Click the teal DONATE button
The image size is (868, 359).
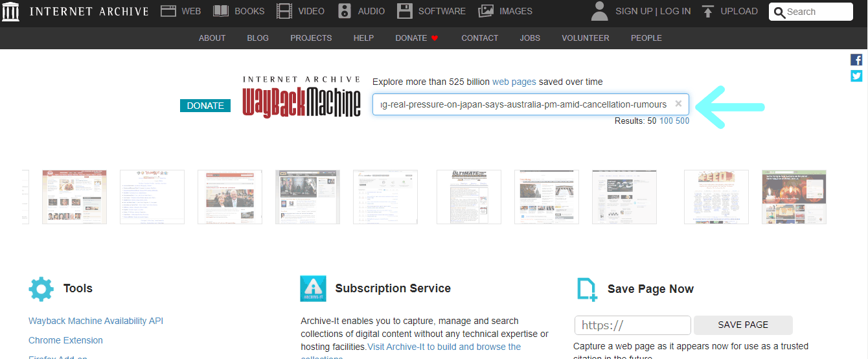click(x=205, y=106)
